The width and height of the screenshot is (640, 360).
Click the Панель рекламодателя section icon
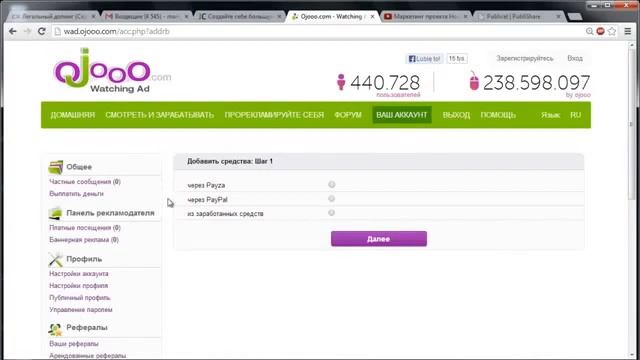pyautogui.click(x=56, y=213)
